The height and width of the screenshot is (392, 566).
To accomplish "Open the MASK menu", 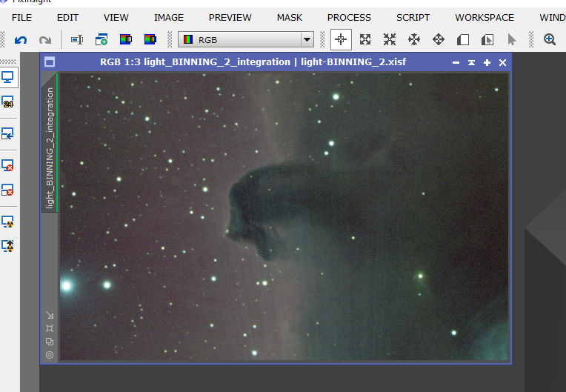I will click(290, 17).
